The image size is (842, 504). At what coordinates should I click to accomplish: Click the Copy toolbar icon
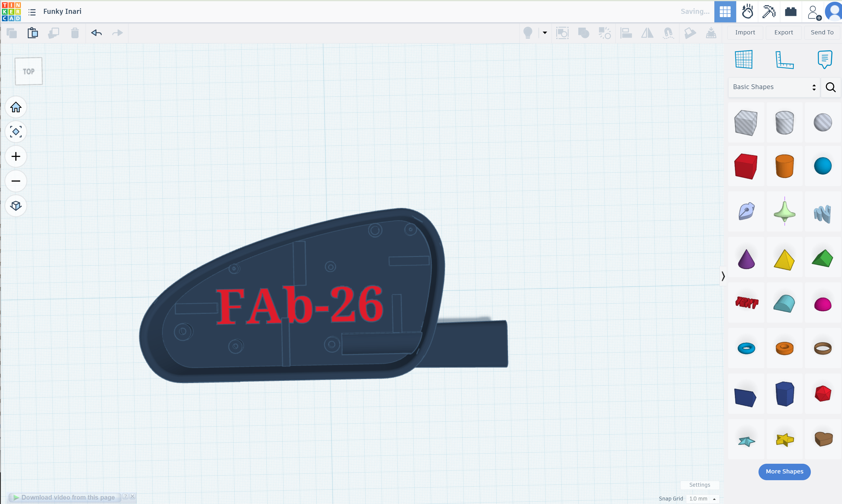12,33
